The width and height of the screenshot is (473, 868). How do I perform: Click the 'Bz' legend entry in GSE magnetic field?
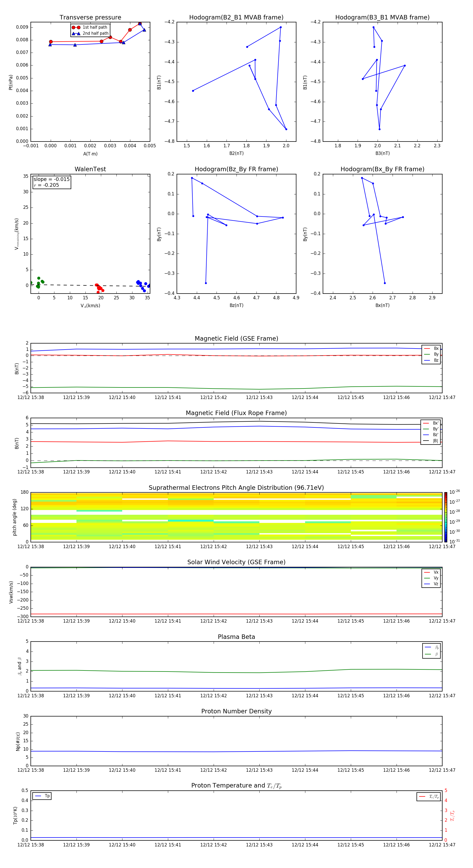(x=431, y=360)
